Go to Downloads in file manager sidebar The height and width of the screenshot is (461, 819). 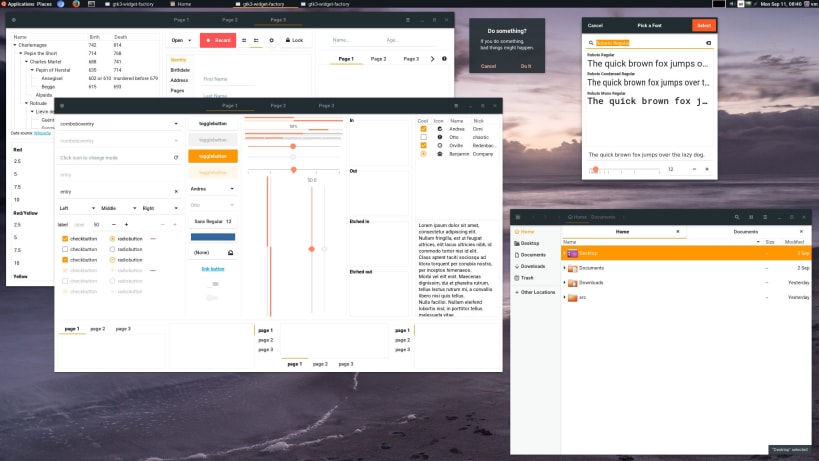[x=530, y=266]
